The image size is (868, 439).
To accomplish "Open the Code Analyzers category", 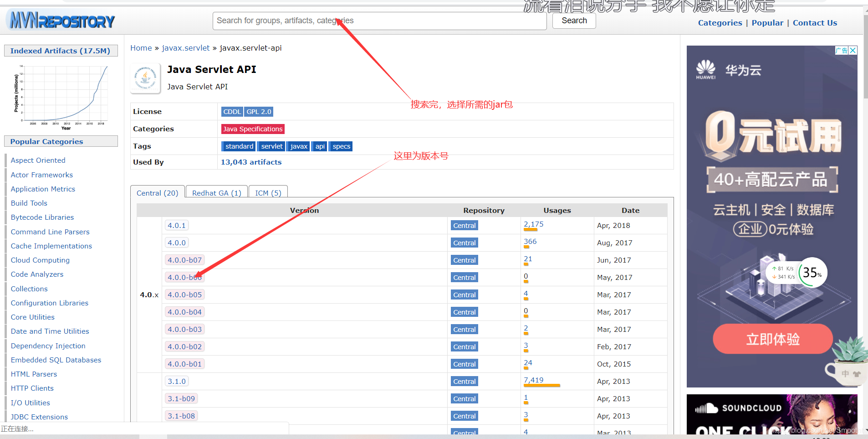I will point(37,274).
